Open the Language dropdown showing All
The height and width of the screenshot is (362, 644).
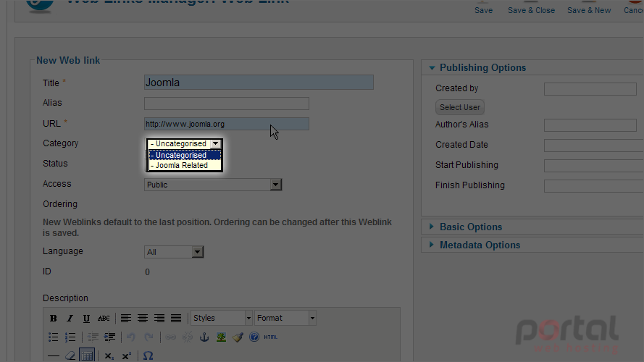tap(174, 252)
